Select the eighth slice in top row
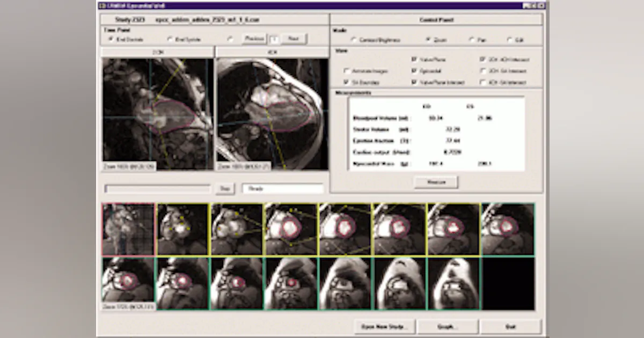Viewport: 644px width, 338px height. [x=508, y=229]
